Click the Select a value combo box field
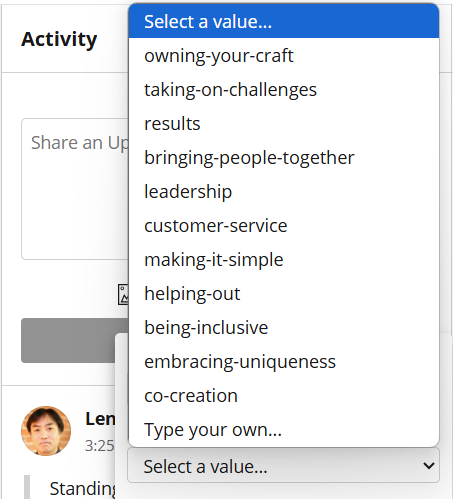 [283, 465]
